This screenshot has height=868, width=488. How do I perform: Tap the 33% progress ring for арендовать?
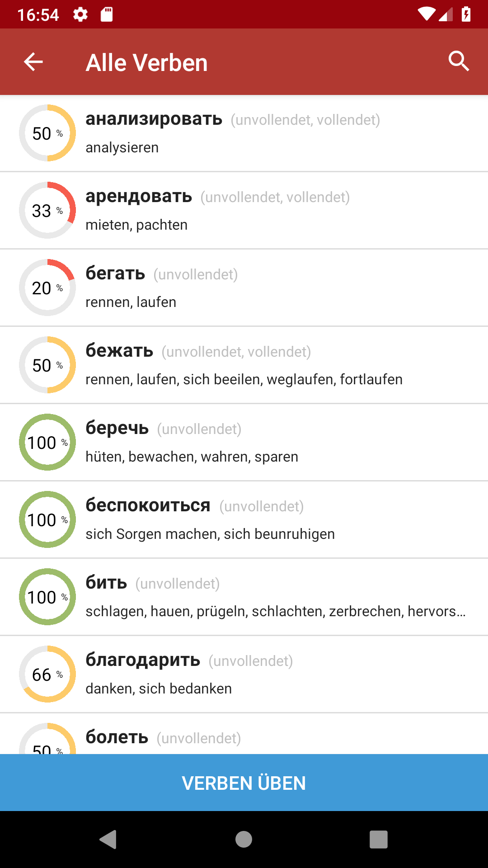(47, 210)
